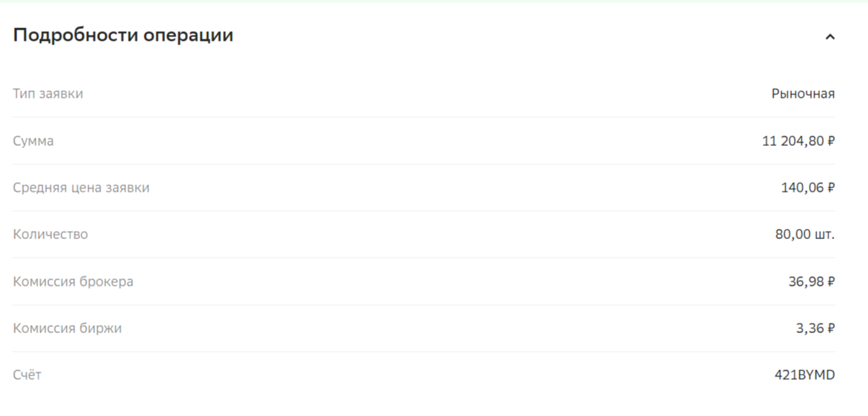This screenshot has height=416, width=868.
Task: Click the ruble sign after 11 204,80
Action: 831,141
